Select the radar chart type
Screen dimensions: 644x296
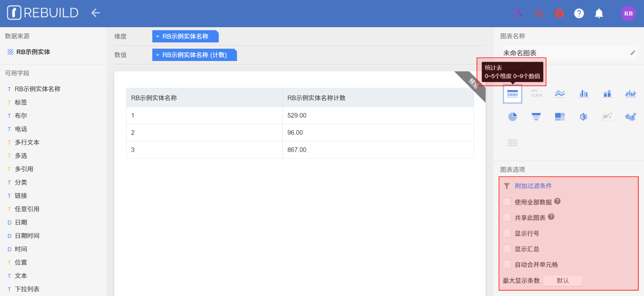pos(584,117)
